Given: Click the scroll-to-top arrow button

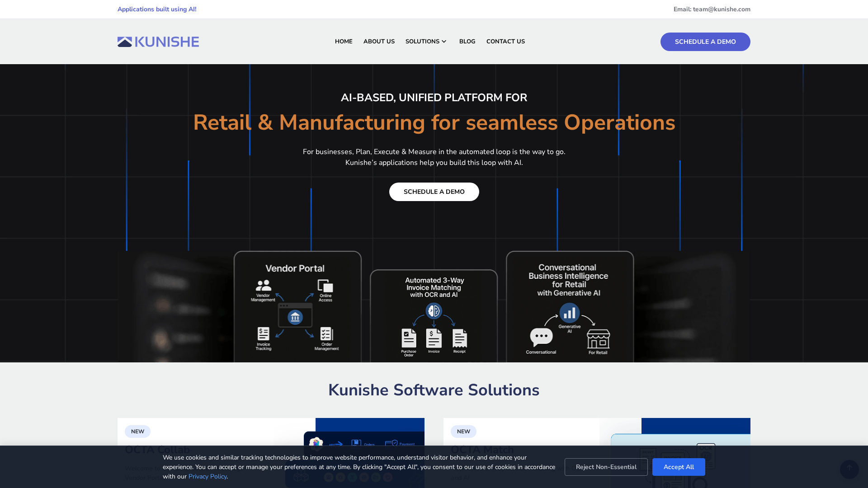Looking at the screenshot, I should [849, 469].
